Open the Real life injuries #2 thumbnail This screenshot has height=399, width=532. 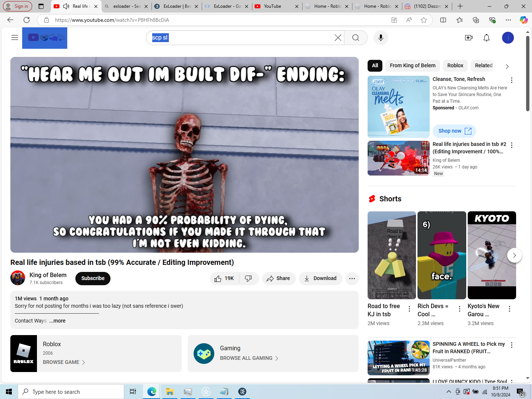point(399,158)
